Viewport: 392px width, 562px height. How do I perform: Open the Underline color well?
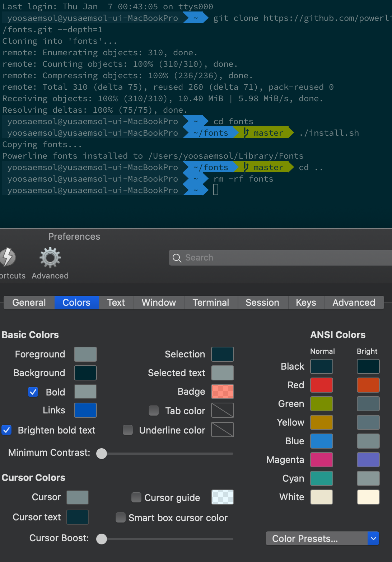coord(223,430)
